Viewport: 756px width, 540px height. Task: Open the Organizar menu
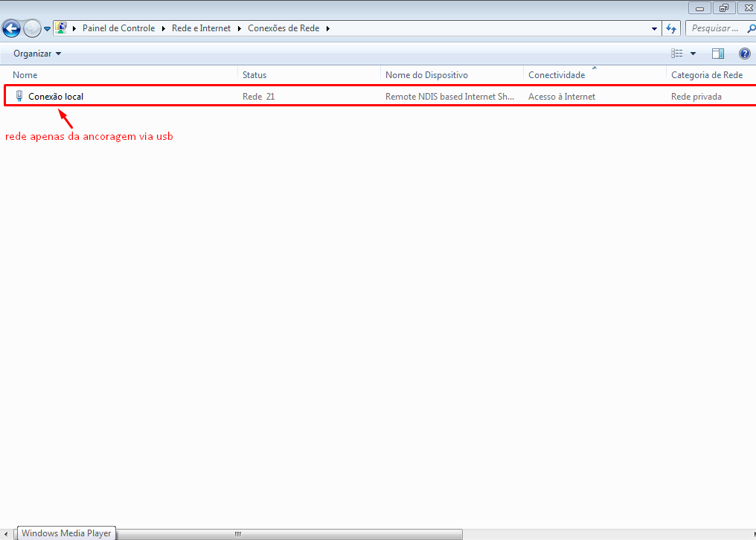[x=37, y=54]
